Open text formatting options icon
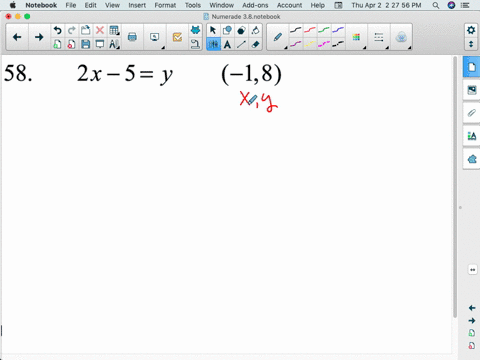 (x=114, y=44)
